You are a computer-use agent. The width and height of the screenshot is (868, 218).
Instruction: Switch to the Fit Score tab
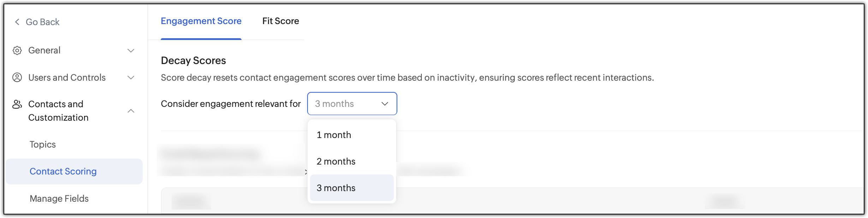(281, 21)
